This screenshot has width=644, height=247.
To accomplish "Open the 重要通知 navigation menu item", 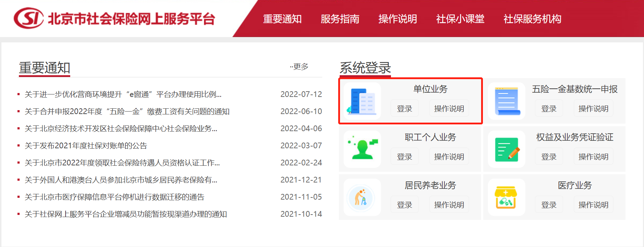I will pyautogui.click(x=282, y=19).
